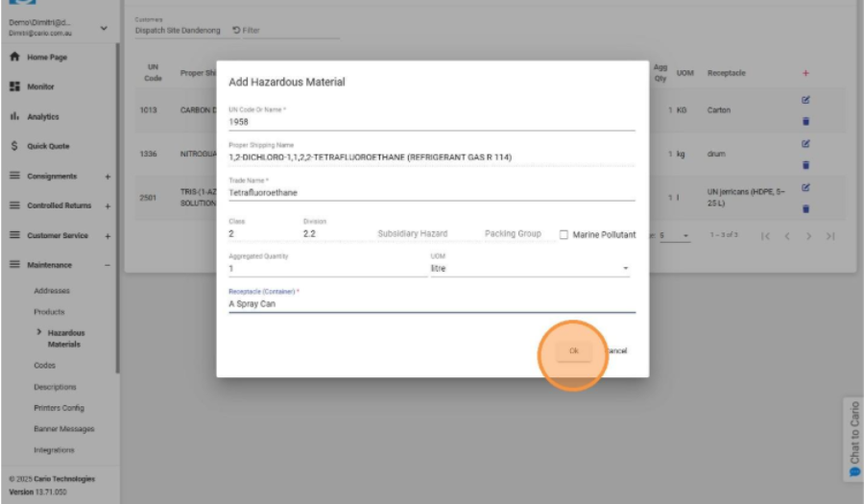
Task: Click the Analytics bar chart icon
Action: (x=15, y=117)
